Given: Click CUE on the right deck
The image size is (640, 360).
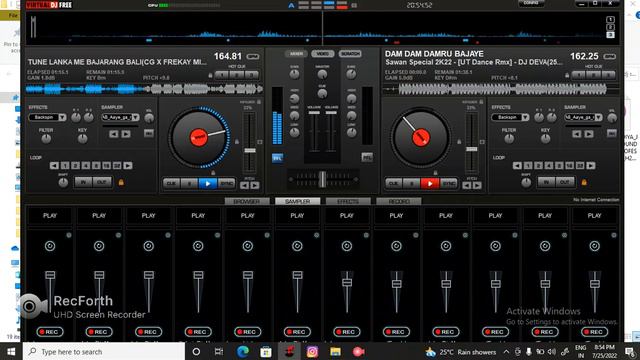Looking at the screenshot, I should tap(393, 184).
